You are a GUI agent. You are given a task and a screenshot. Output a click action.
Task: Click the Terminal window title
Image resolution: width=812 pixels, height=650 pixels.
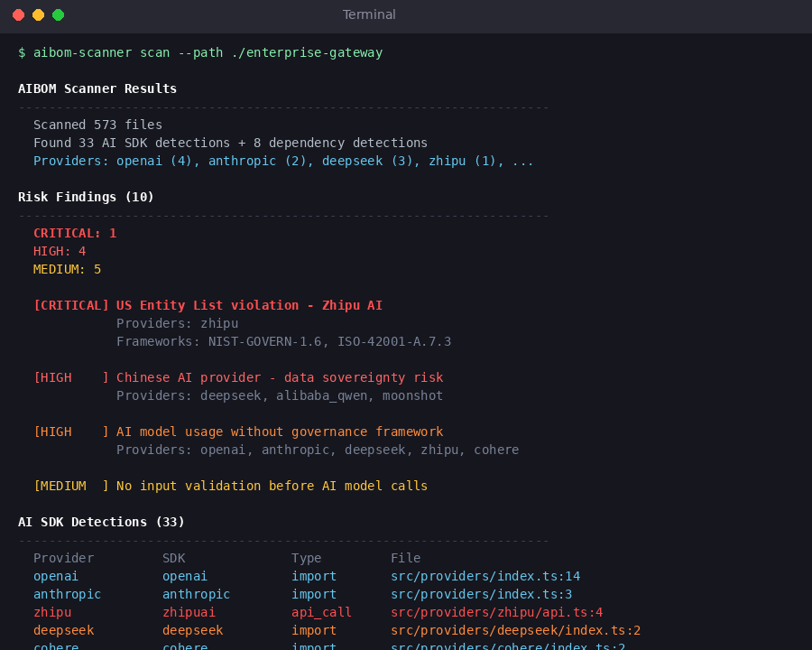click(369, 14)
